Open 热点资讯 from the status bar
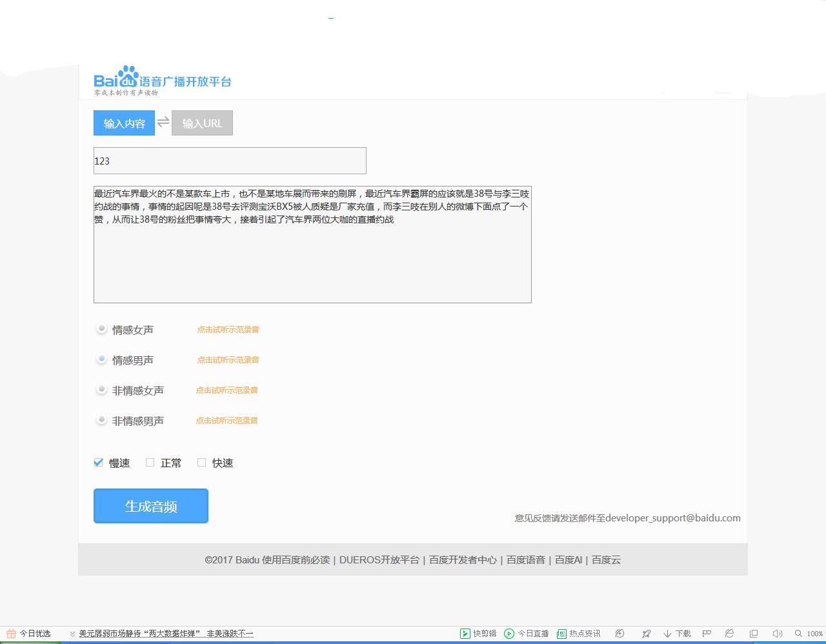Viewport: 826px width, 644px height. point(579,634)
